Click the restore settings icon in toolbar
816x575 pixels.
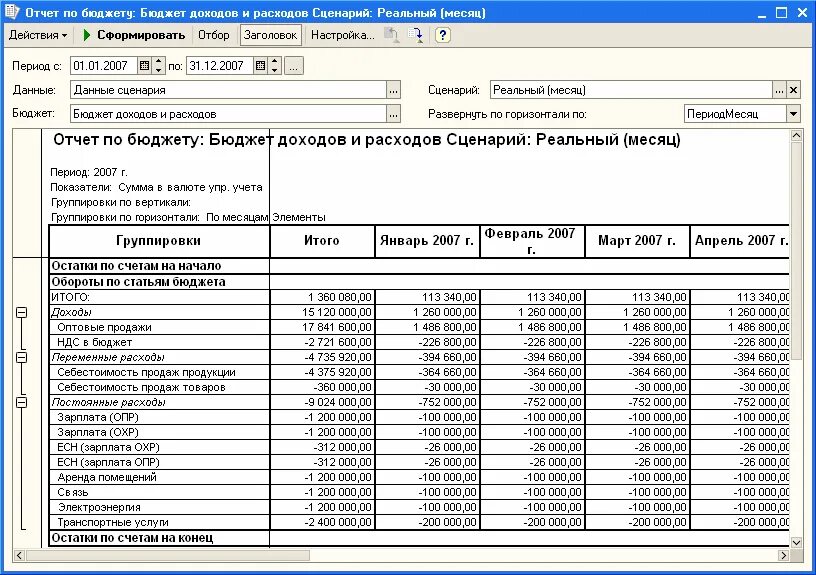pos(391,35)
